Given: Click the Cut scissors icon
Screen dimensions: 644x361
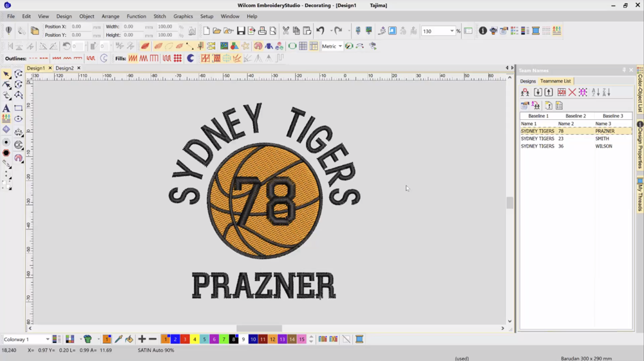Looking at the screenshot, I should pyautogui.click(x=285, y=31).
